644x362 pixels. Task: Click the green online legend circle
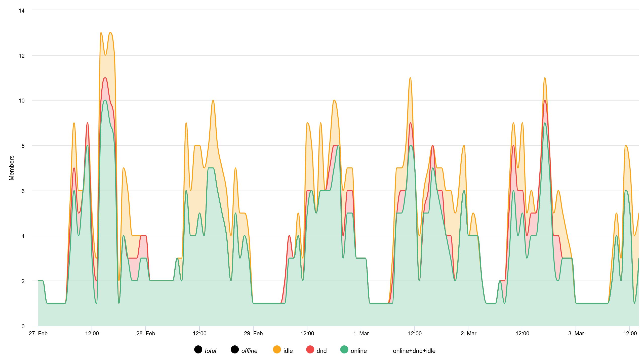click(344, 349)
